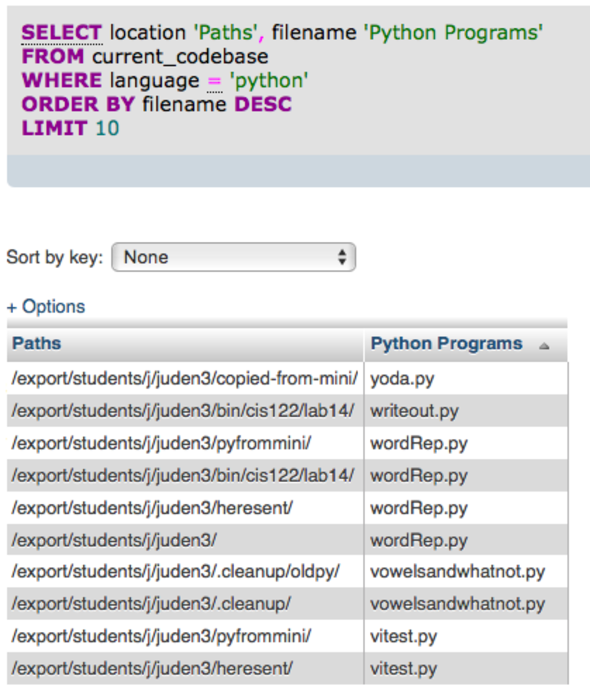The height and width of the screenshot is (700, 590).
Task: Select the writeout.py filename cell
Action: [x=414, y=411]
